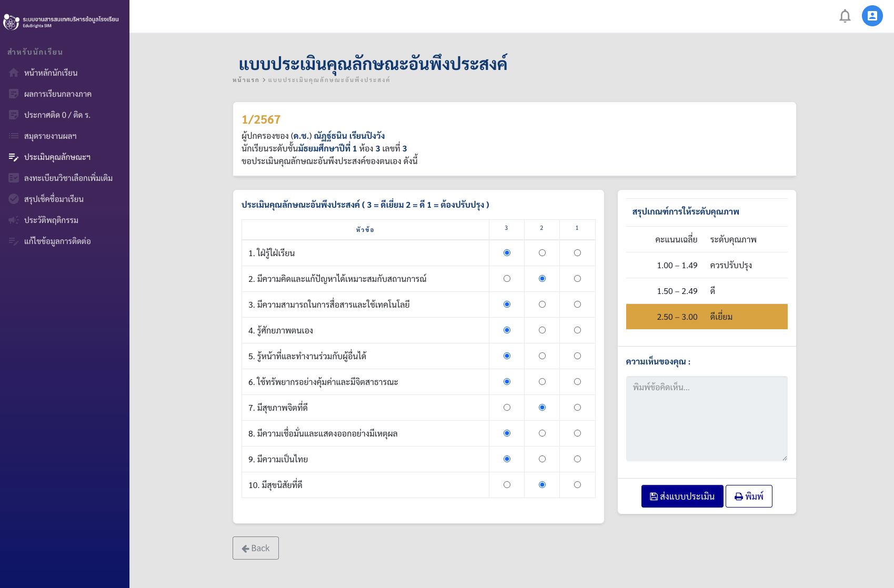894x588 pixels.
Task: Click the EduBrights SIM logo
Action: [x=11, y=22]
